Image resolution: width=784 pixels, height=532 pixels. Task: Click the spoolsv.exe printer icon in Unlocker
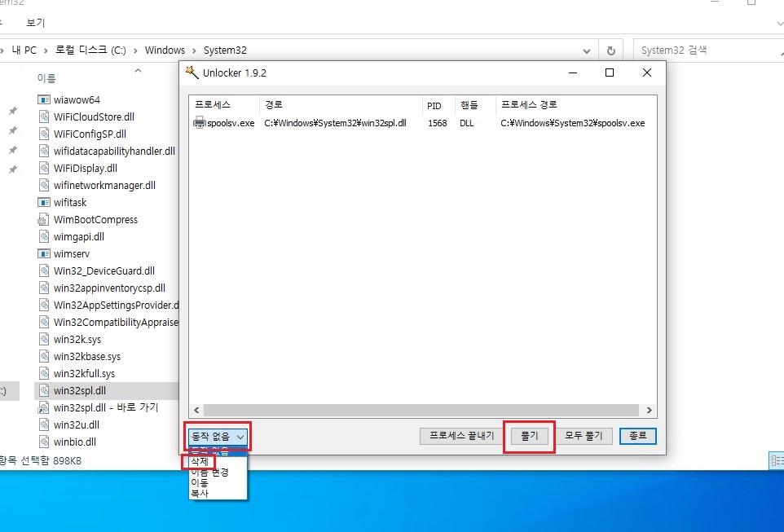point(200,123)
